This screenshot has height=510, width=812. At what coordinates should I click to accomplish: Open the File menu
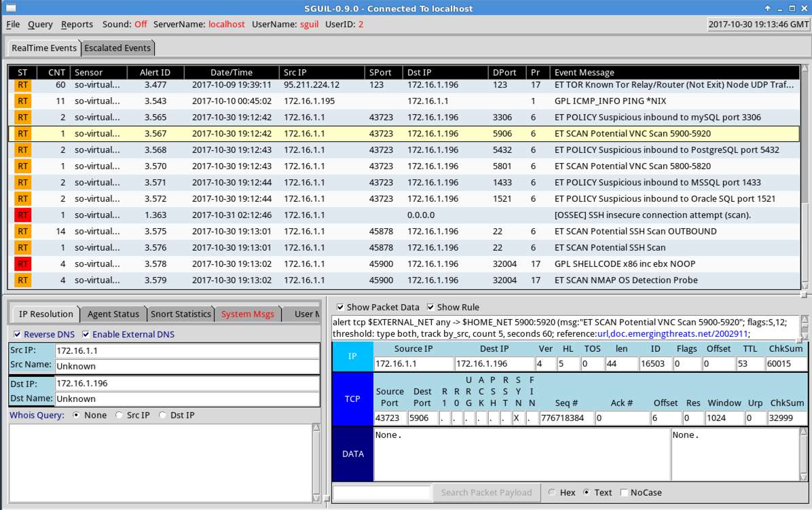pyautogui.click(x=13, y=24)
